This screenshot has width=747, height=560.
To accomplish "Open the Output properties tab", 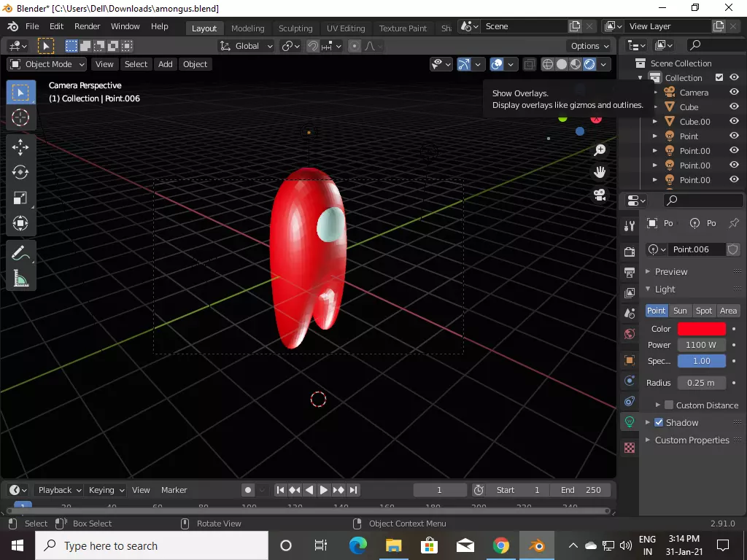I will tap(630, 272).
